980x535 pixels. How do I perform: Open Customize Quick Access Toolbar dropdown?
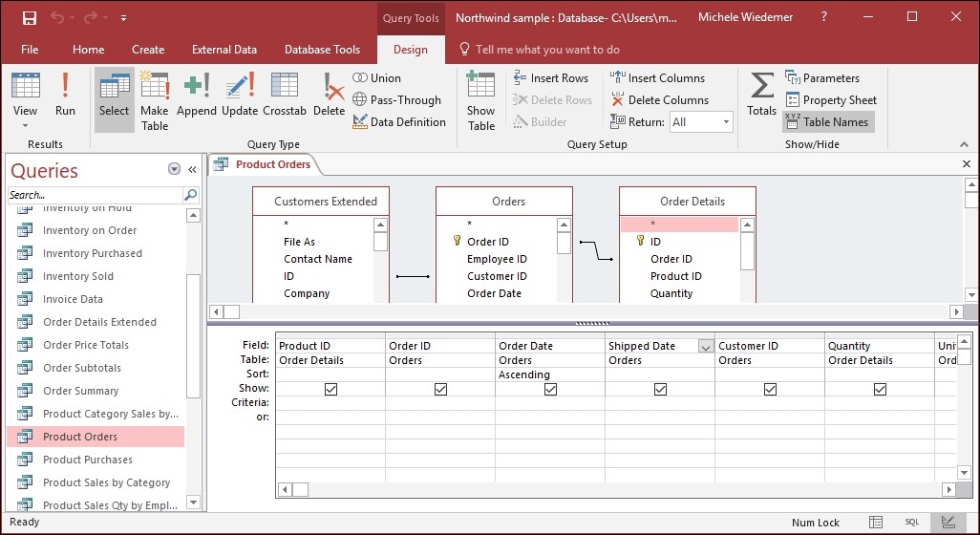(x=123, y=18)
